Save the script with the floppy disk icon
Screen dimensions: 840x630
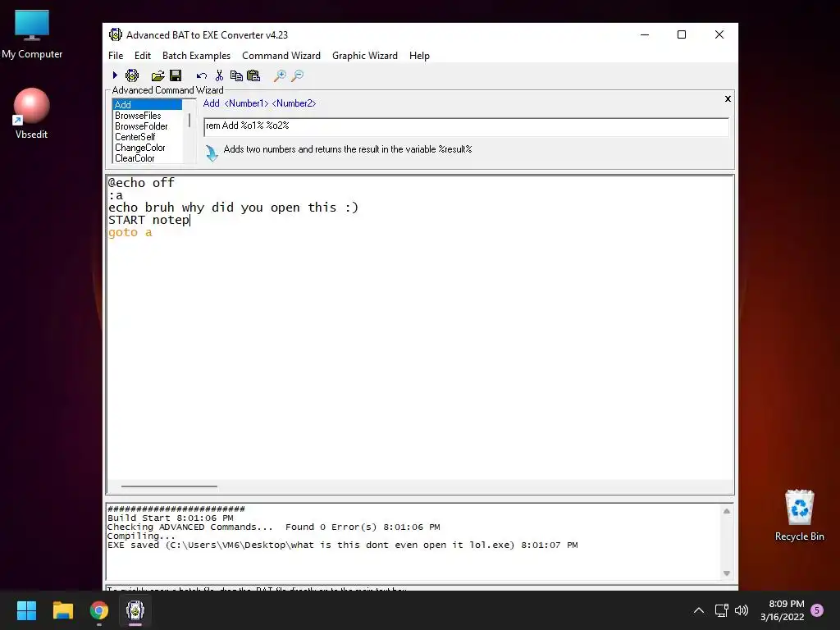click(x=176, y=75)
